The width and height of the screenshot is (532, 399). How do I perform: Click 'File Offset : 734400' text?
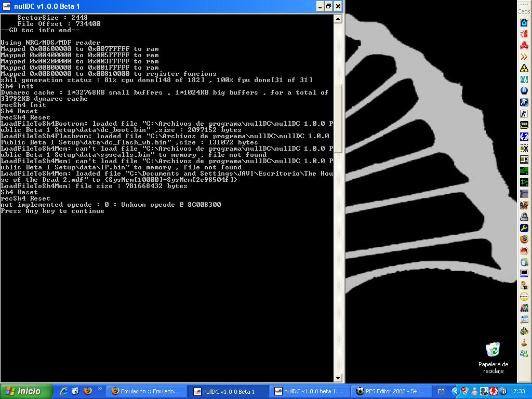(x=59, y=24)
